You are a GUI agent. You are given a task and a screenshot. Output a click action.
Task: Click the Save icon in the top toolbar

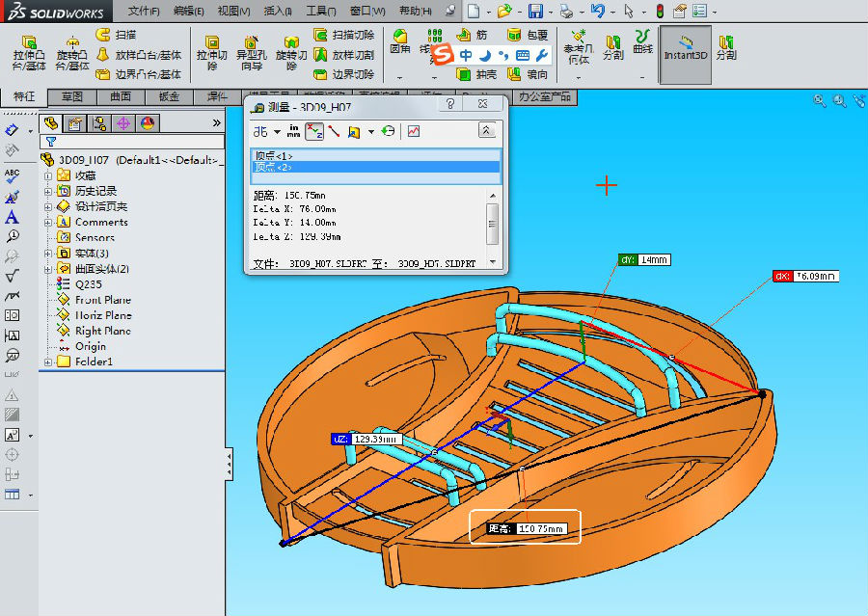534,12
